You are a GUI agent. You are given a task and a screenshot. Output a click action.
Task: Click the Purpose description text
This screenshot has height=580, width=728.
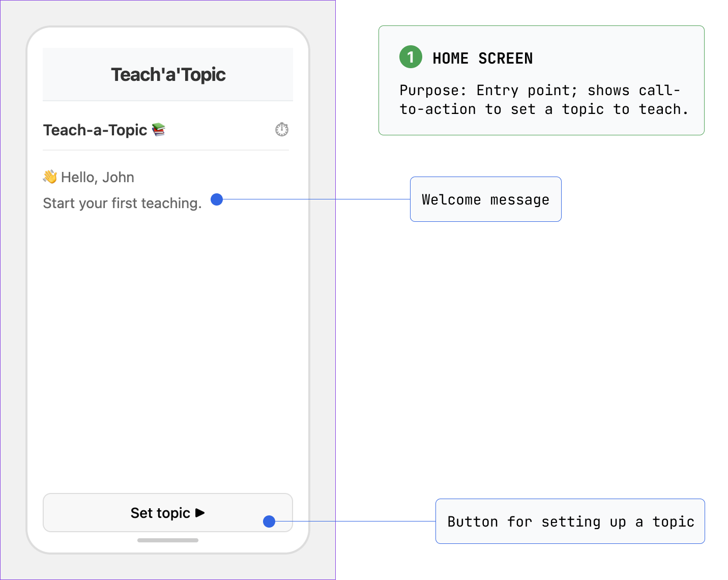coord(542,100)
